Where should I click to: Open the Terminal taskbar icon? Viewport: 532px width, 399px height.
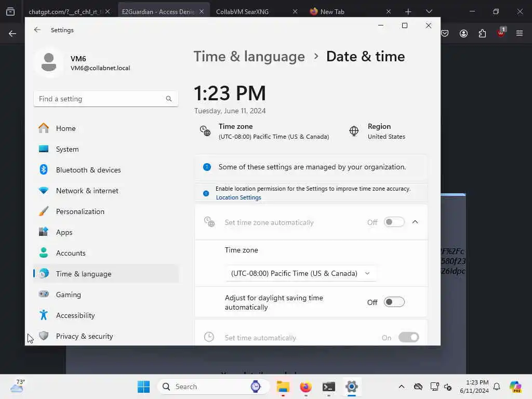point(329,387)
